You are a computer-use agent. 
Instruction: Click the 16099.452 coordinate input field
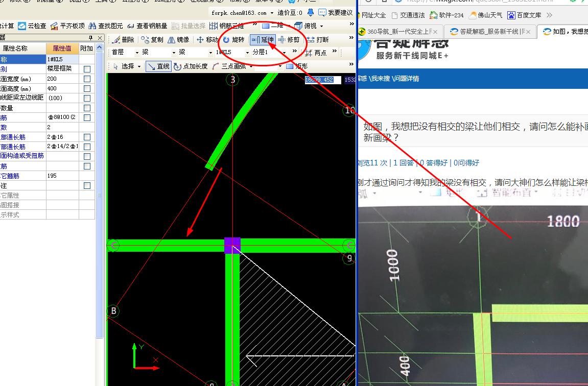coord(322,80)
